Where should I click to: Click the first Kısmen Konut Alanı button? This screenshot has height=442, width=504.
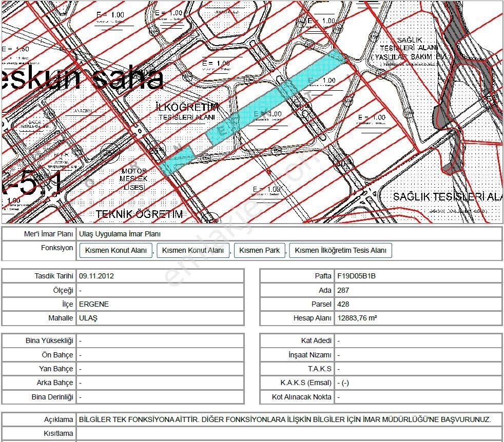[x=116, y=250]
